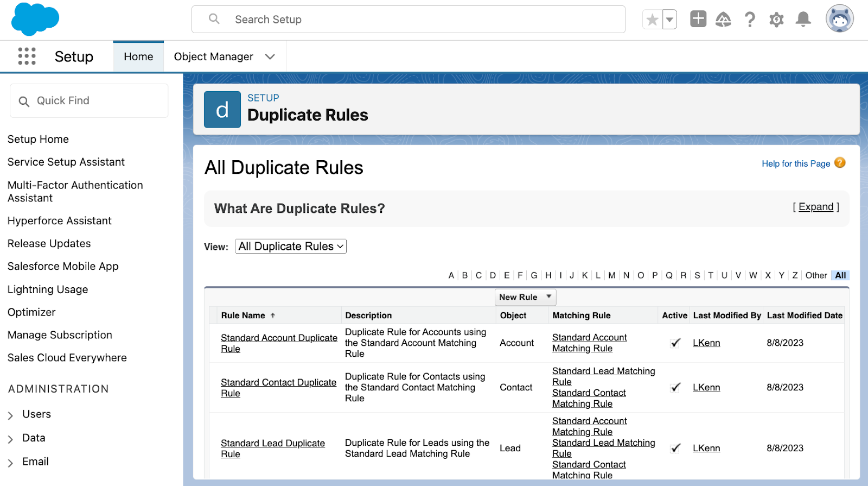Viewport: 868px width, 486px height.
Task: Sort by Matching Rule column header
Action: (x=581, y=315)
